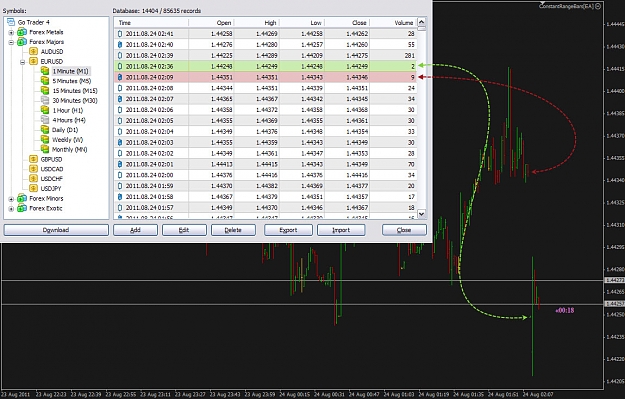Click the USDJPY symbol icon

[x=33, y=189]
